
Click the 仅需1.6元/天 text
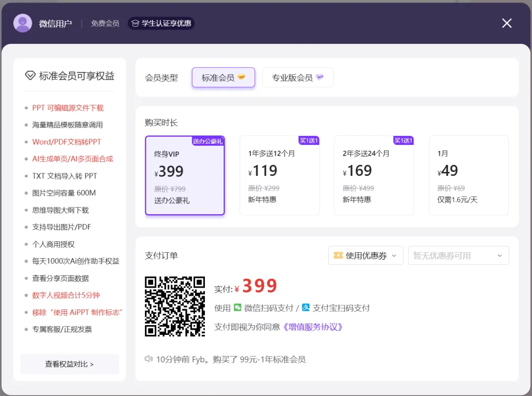(457, 199)
